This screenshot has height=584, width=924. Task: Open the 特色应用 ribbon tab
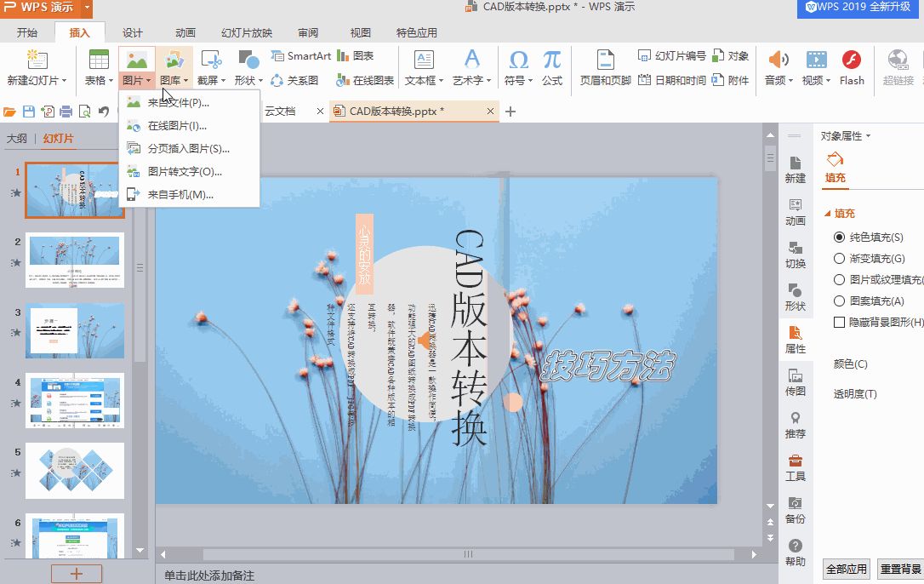(x=417, y=32)
